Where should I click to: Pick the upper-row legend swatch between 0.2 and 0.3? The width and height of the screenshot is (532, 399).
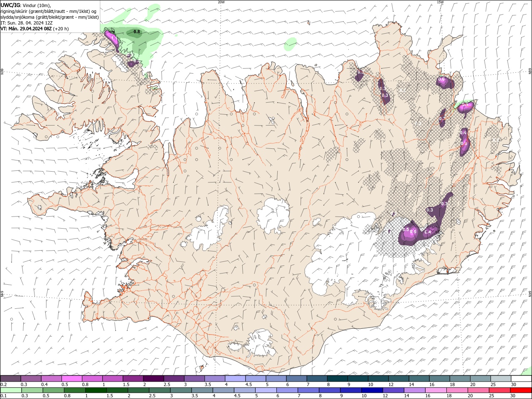[10, 379]
